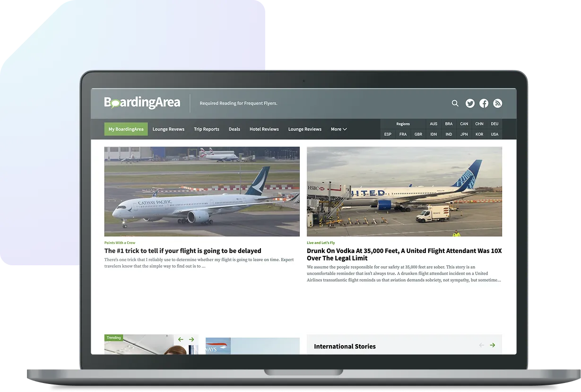Viewport: 581px width, 392px height.
Task: Select the ESP region
Action: [x=388, y=134]
